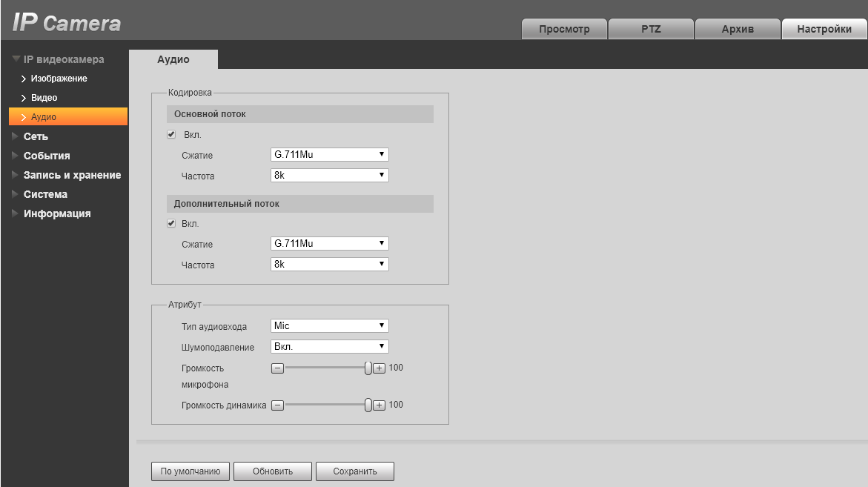Select the Аудио page tab
868x487 pixels.
coord(173,59)
